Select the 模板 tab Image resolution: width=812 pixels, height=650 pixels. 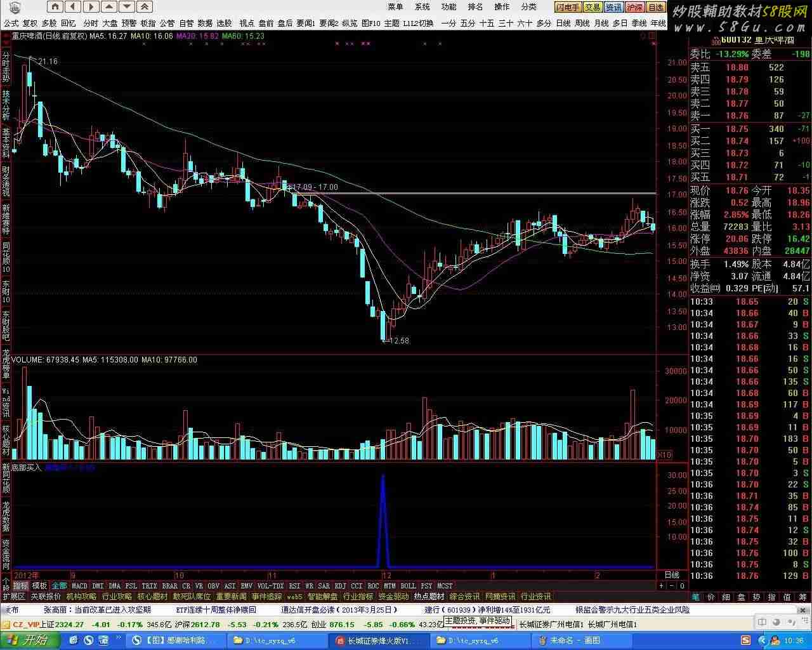click(x=39, y=586)
